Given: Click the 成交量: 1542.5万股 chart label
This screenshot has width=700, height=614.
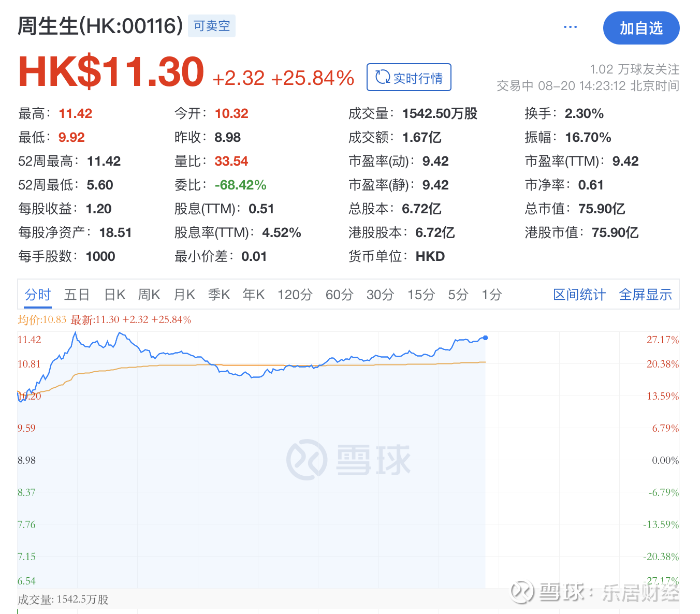Looking at the screenshot, I should [63, 600].
